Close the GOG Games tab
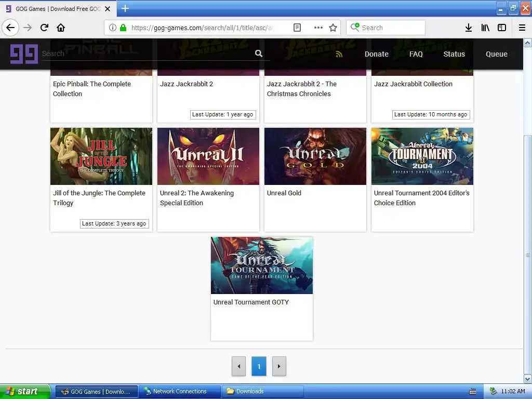Image resolution: width=532 pixels, height=399 pixels. (x=108, y=9)
